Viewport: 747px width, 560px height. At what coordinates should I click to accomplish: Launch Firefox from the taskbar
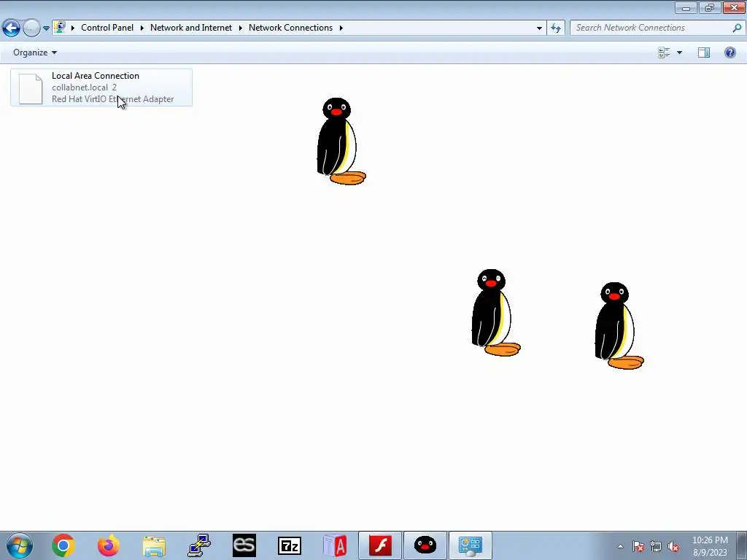(x=109, y=545)
